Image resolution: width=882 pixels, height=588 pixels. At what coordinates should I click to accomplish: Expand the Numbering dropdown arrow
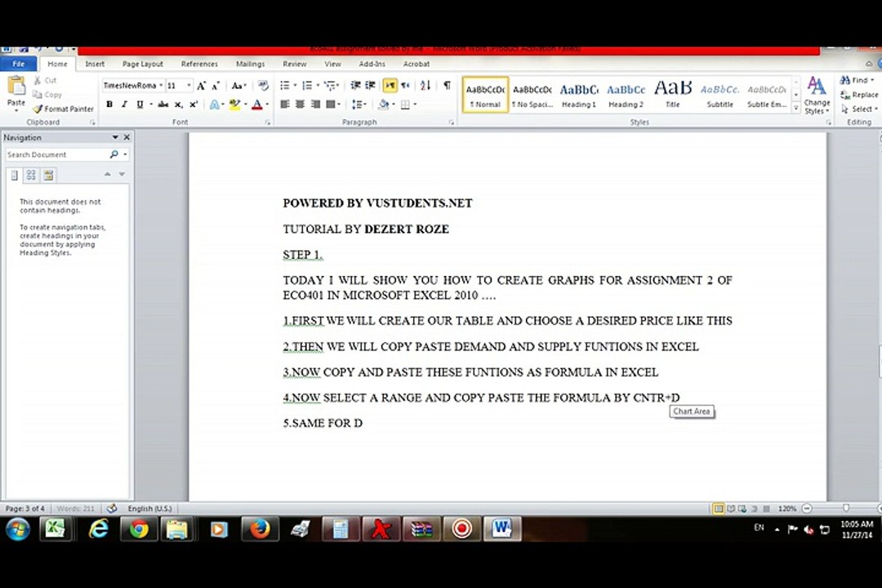pos(318,86)
